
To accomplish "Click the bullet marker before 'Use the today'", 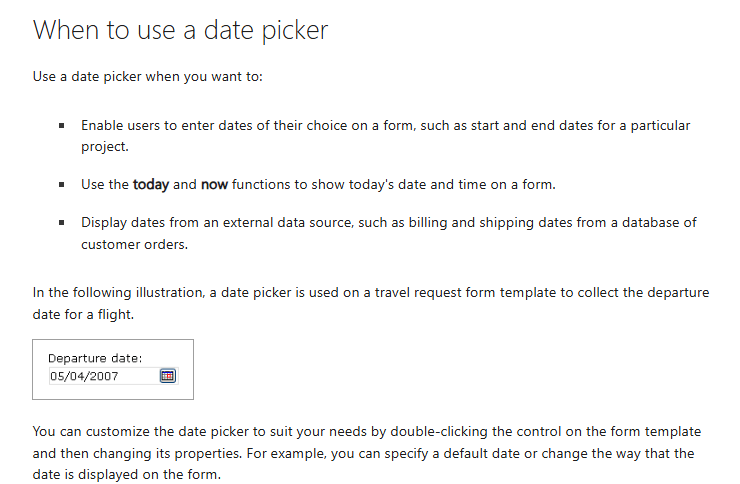I will (61, 184).
